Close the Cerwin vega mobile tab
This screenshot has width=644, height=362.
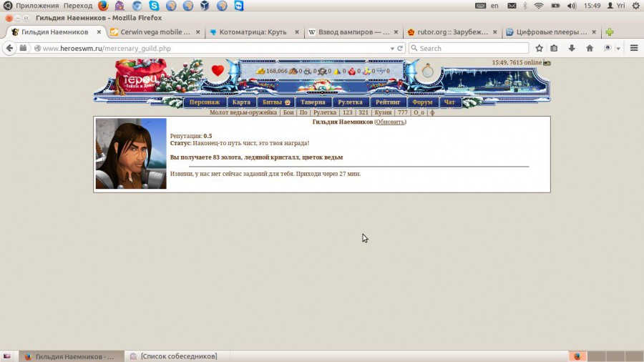point(197,31)
